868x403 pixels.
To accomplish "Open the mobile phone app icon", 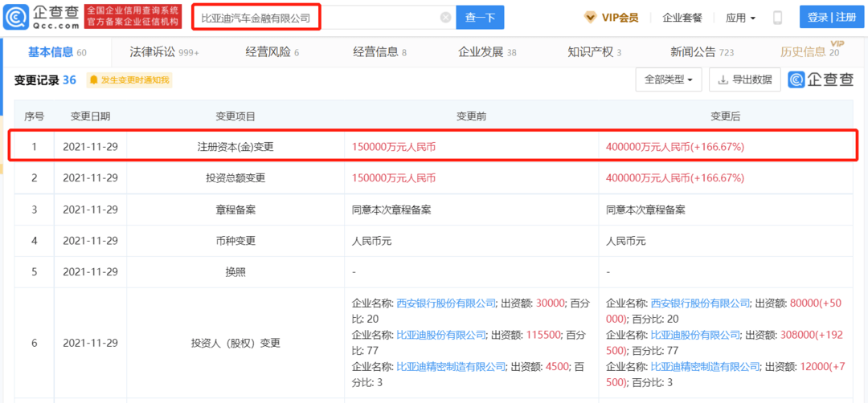I will [x=777, y=18].
